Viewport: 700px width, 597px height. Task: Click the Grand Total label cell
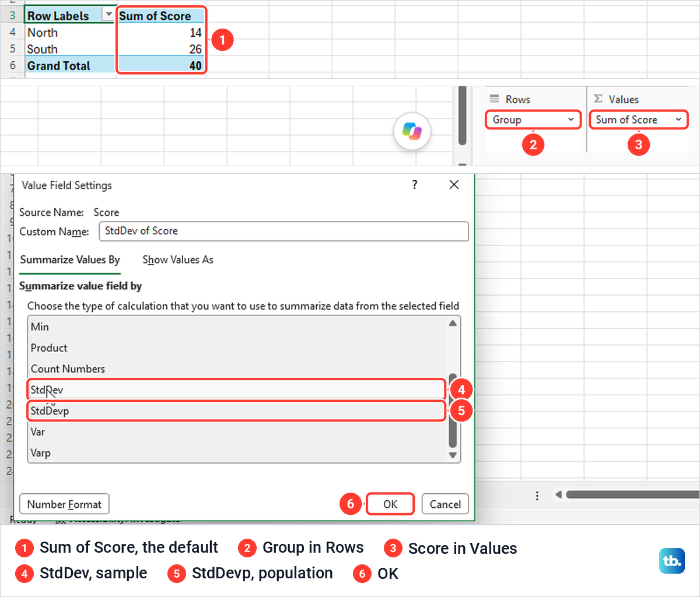[69, 66]
